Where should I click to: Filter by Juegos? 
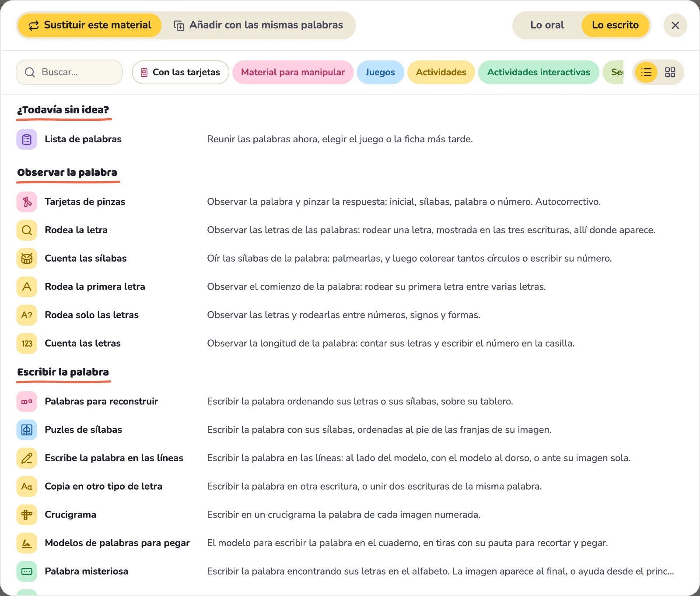[x=380, y=72]
